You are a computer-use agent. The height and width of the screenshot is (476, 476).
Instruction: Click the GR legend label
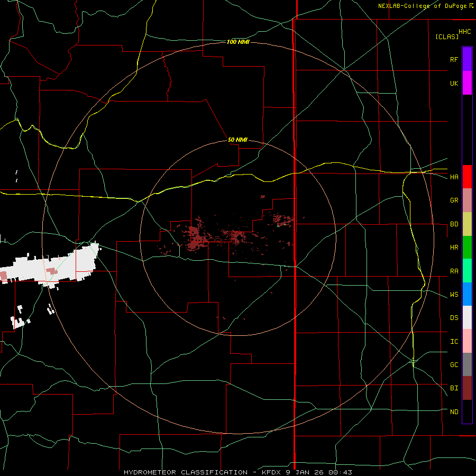(454, 200)
